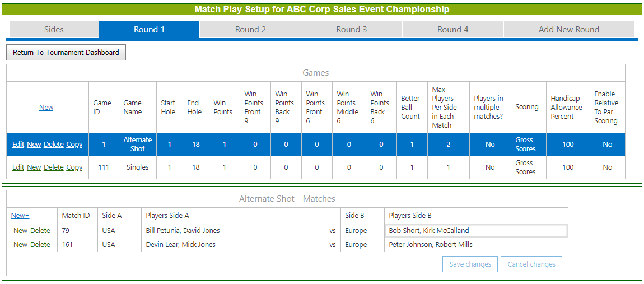
Task: Delete match 161
Action: [x=40, y=245]
